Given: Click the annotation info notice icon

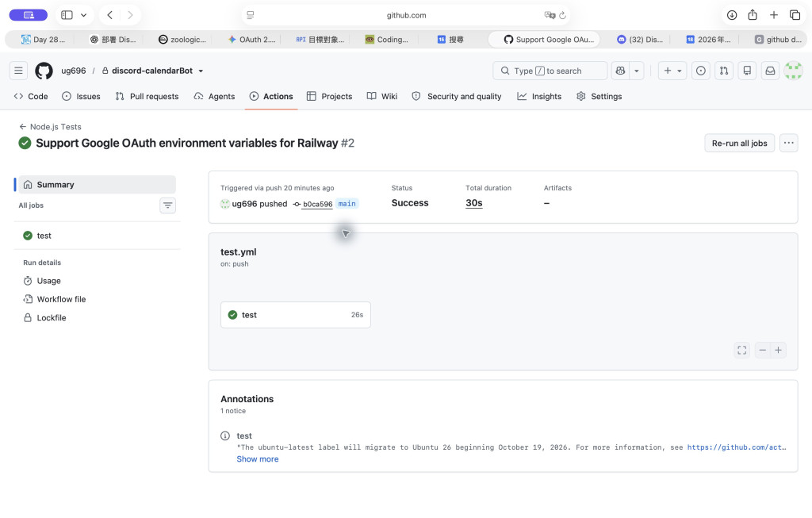Looking at the screenshot, I should point(225,436).
